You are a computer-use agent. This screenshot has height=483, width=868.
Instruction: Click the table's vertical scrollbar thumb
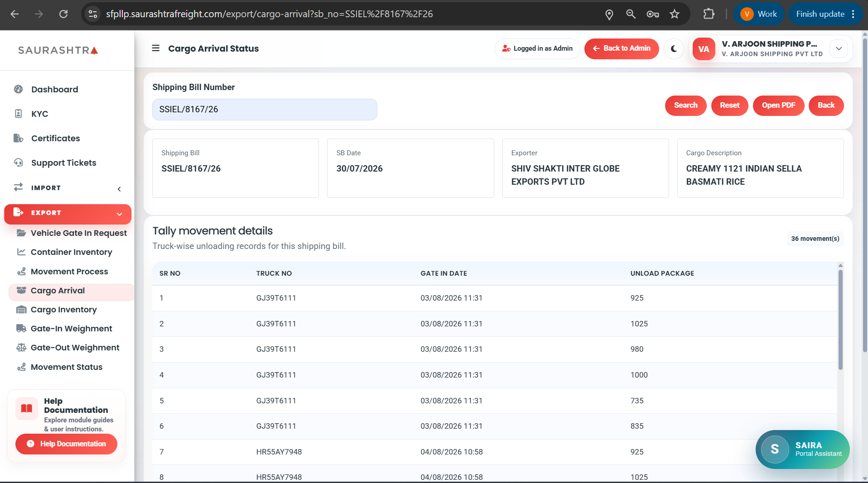pyautogui.click(x=840, y=320)
